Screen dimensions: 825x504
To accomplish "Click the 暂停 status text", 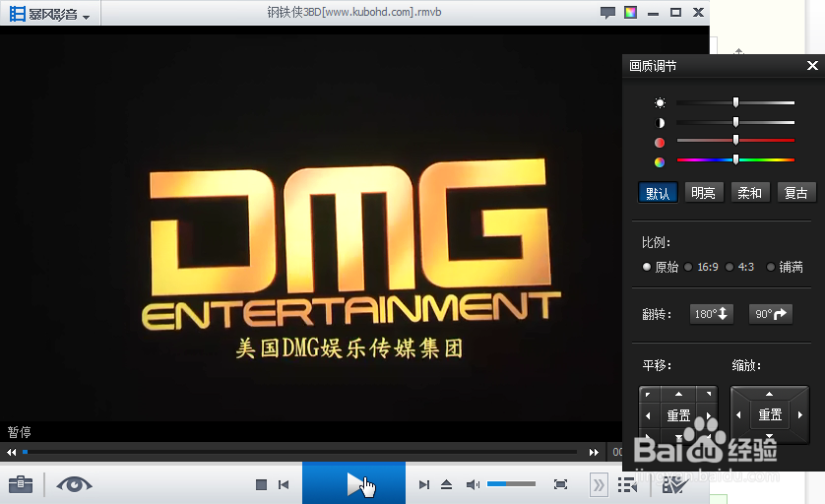I will click(x=20, y=432).
